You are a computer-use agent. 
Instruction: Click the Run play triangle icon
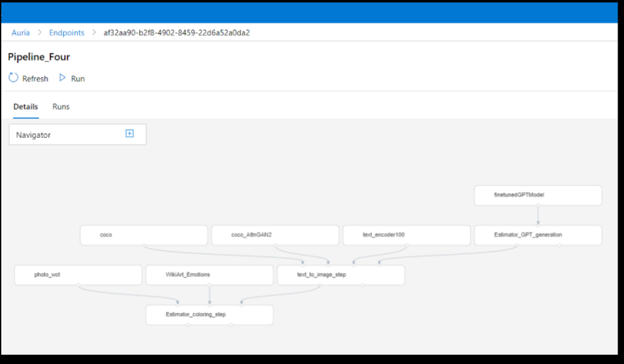[x=62, y=77]
